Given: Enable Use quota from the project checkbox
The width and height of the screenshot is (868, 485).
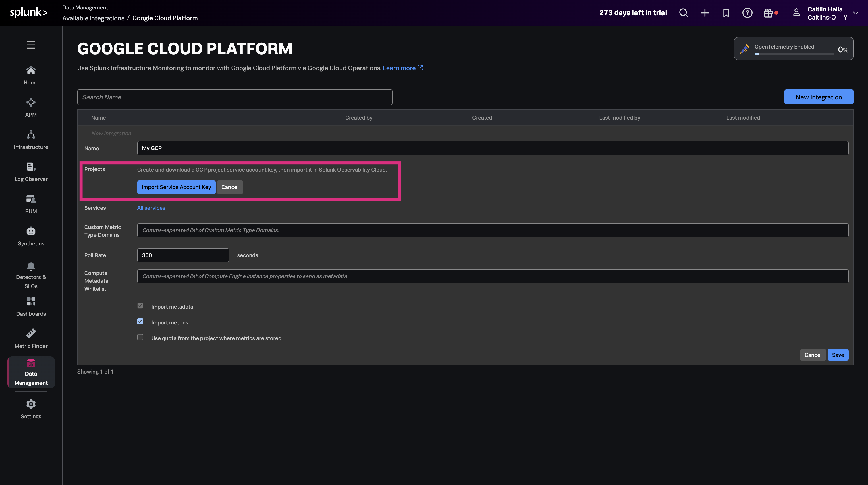Looking at the screenshot, I should point(140,337).
